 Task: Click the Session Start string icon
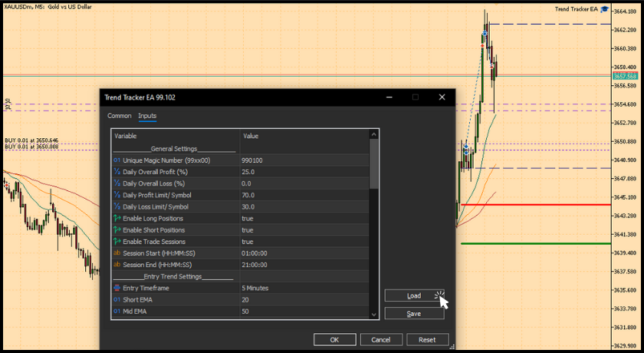[117, 253]
